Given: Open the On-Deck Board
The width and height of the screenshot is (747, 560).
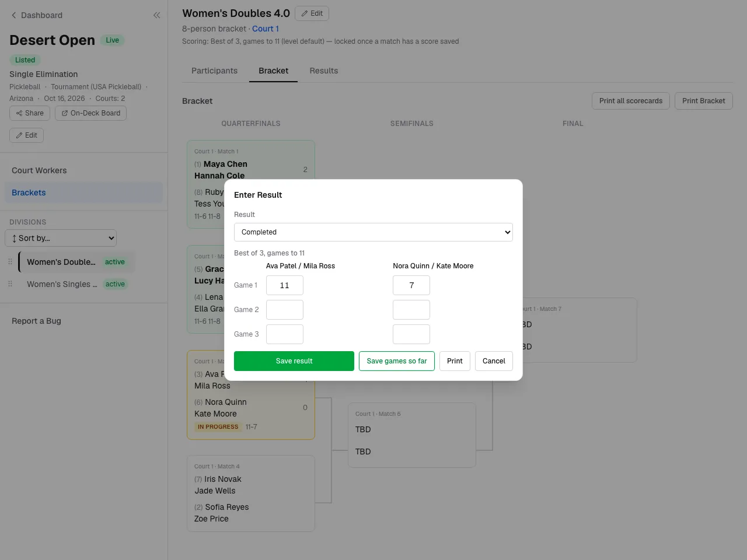Looking at the screenshot, I should 90,113.
